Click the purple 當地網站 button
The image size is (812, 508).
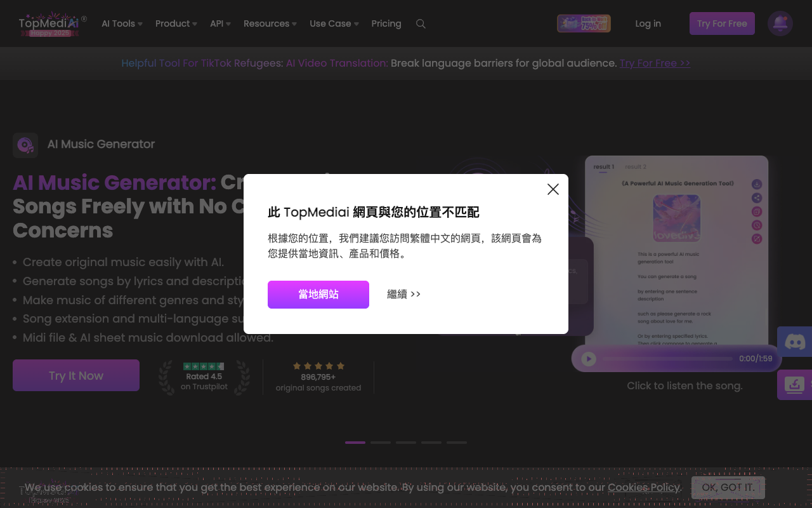pyautogui.click(x=318, y=295)
